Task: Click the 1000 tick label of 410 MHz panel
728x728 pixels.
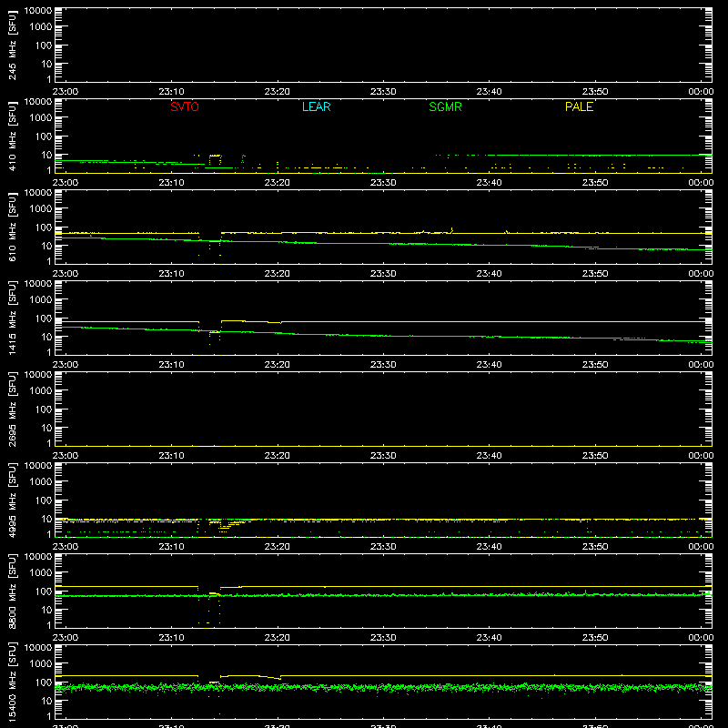Action: pos(41,117)
